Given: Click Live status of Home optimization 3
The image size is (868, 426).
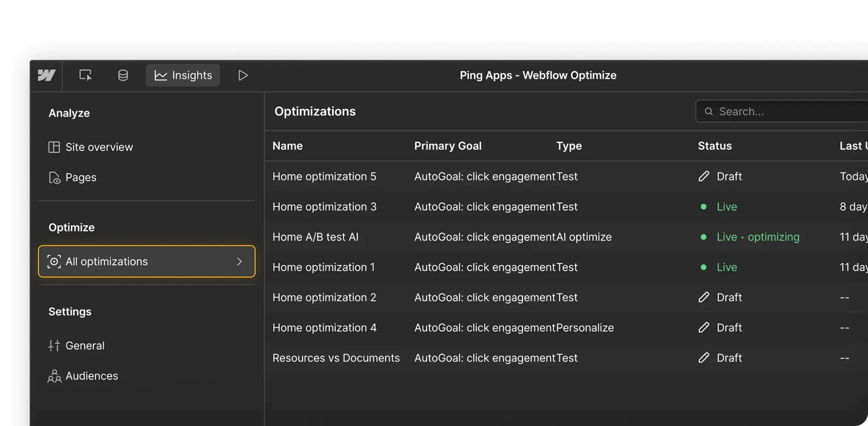Looking at the screenshot, I should coord(727,207).
